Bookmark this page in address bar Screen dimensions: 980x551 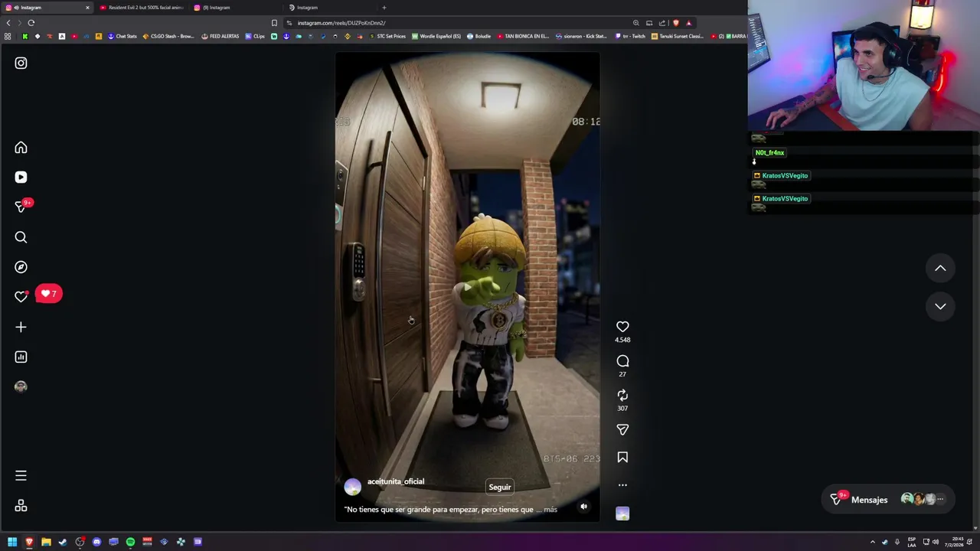(x=274, y=23)
